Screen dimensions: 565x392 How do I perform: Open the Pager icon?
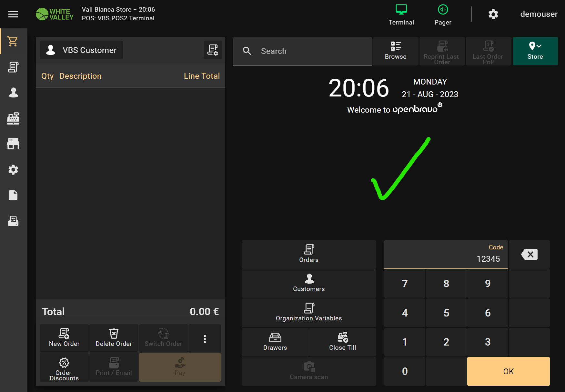tap(443, 15)
